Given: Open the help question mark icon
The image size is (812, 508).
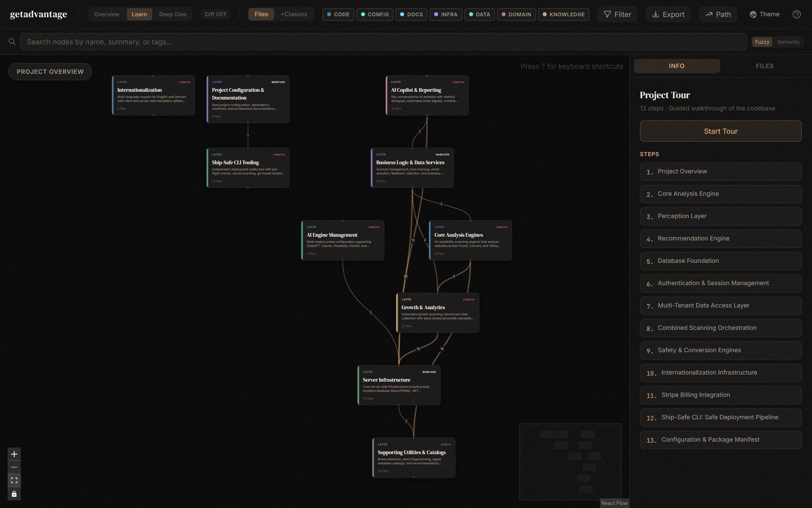Looking at the screenshot, I should (x=797, y=14).
